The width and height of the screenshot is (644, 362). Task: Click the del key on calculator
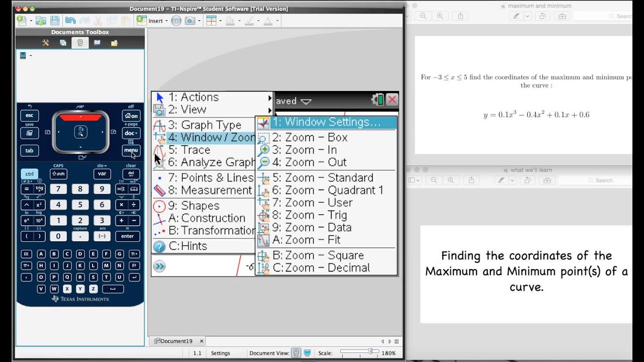tap(131, 174)
